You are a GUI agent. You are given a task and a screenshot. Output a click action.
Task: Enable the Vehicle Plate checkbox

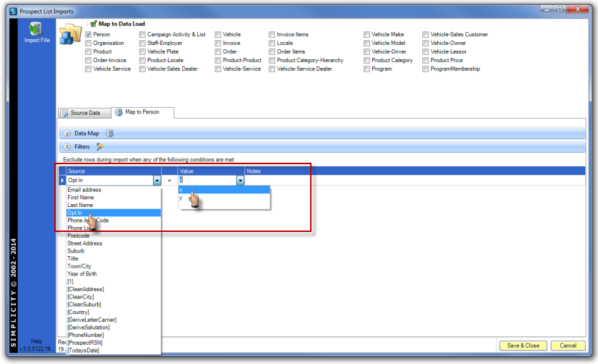pyautogui.click(x=142, y=52)
